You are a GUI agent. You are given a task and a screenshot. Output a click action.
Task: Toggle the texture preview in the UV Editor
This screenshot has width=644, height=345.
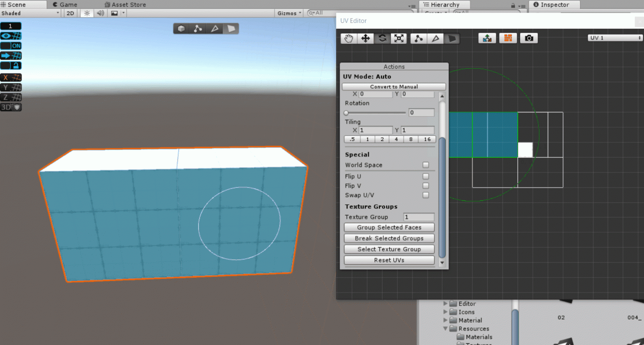point(508,38)
